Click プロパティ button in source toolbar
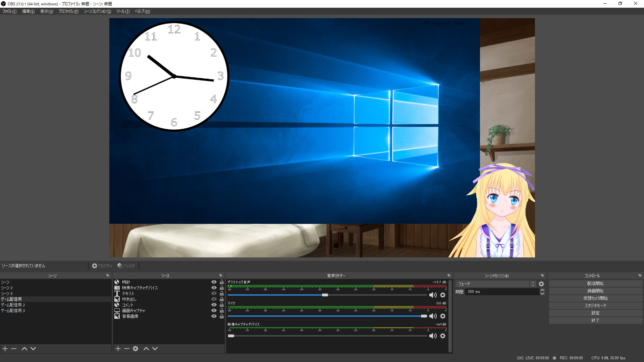The image size is (644, 362). [102, 266]
